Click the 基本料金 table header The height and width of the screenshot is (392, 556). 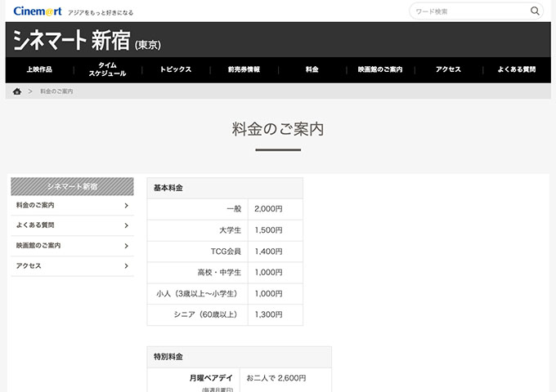coord(225,188)
